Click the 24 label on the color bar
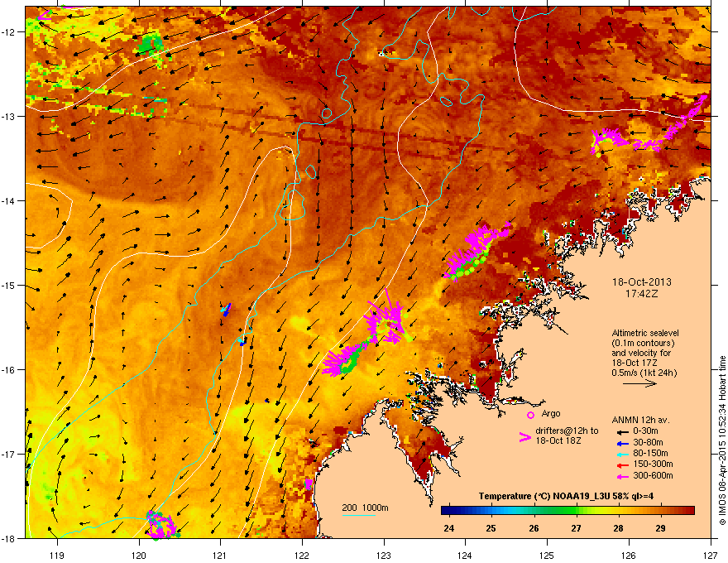728x563 pixels. (x=448, y=528)
